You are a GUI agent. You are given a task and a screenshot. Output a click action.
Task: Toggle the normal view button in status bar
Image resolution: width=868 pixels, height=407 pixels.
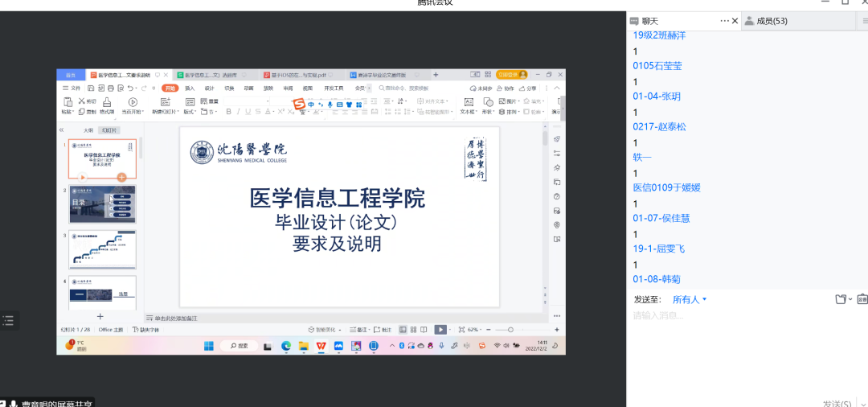pyautogui.click(x=403, y=330)
